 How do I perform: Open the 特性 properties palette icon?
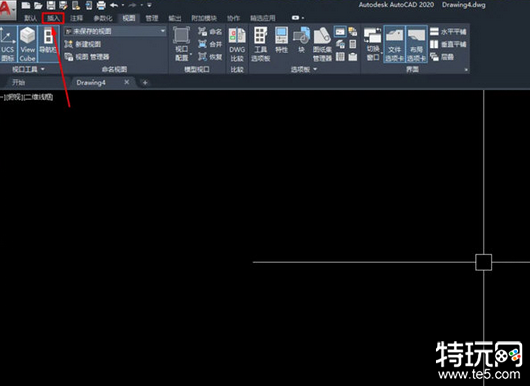click(x=281, y=40)
